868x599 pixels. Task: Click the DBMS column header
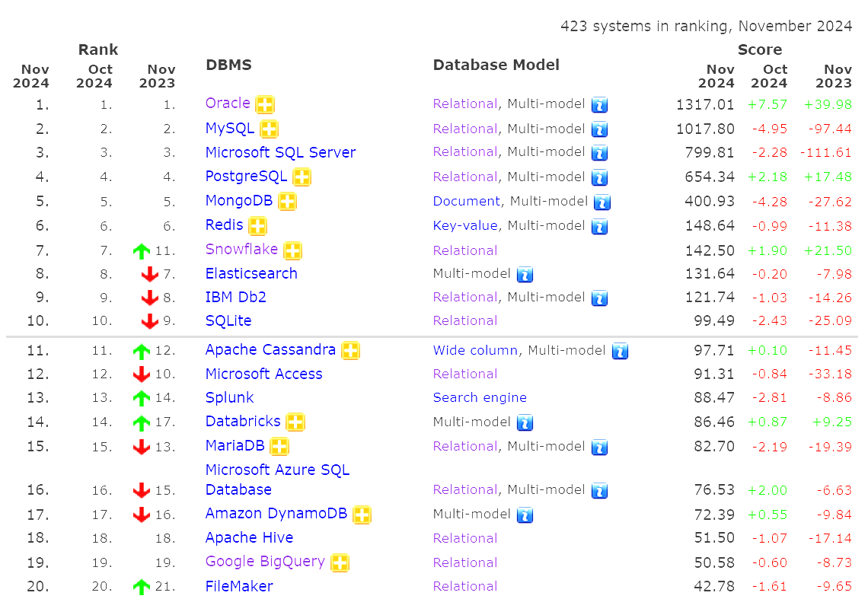(x=228, y=65)
